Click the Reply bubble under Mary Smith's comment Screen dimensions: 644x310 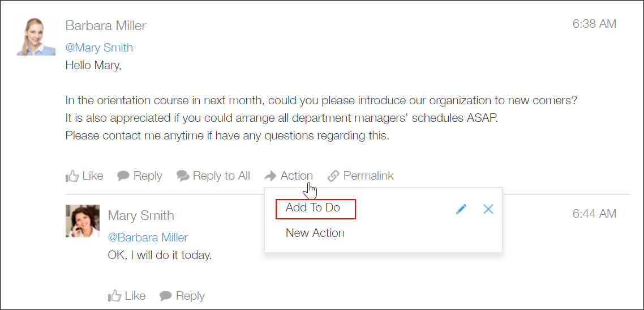pos(166,296)
